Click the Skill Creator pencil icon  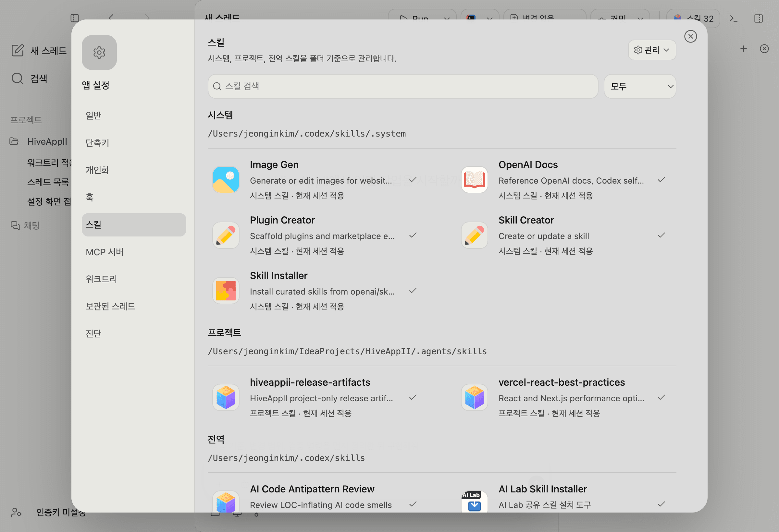coord(474,235)
